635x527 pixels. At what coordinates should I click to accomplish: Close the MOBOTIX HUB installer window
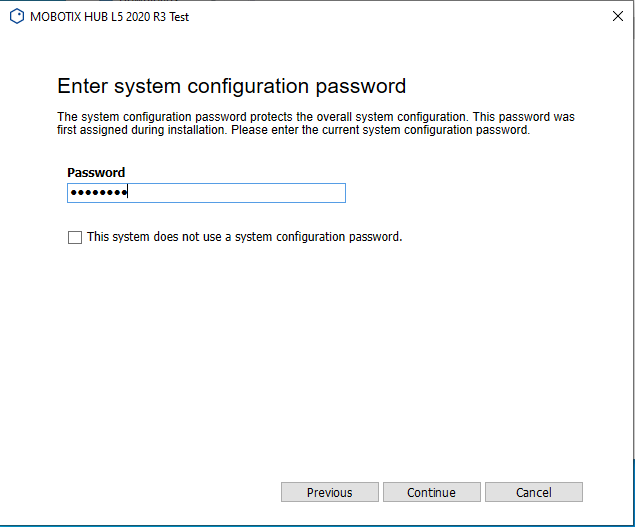click(616, 16)
